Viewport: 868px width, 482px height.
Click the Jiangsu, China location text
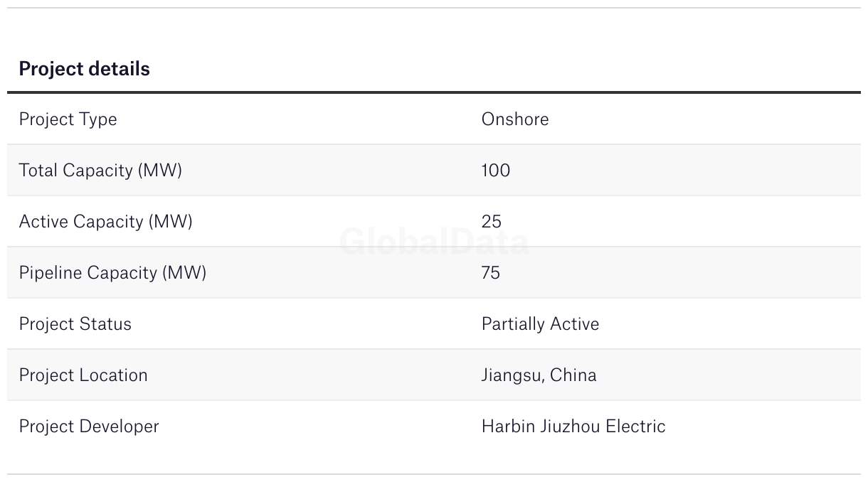539,375
